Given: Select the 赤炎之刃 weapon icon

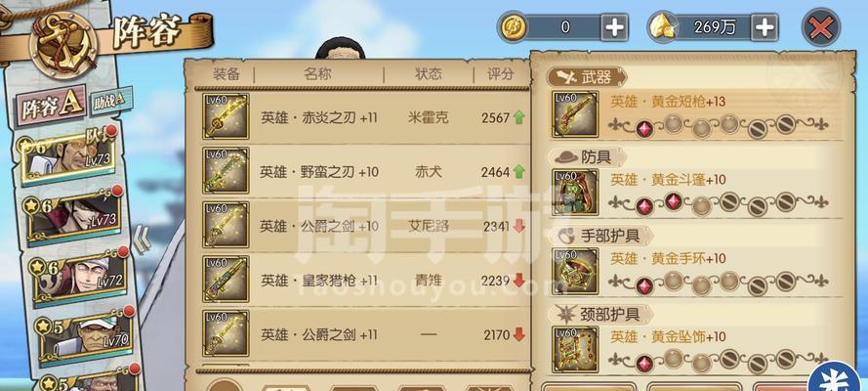Looking at the screenshot, I should (x=226, y=116).
